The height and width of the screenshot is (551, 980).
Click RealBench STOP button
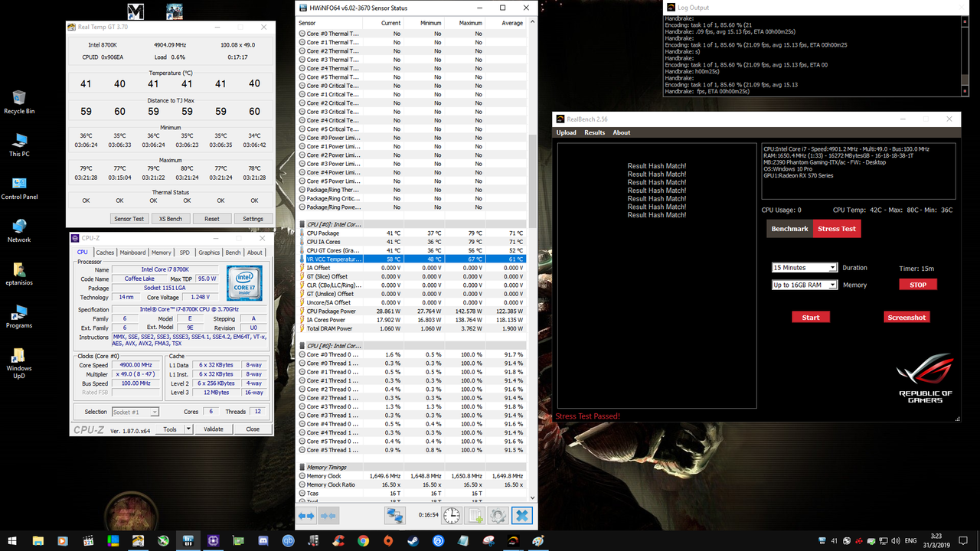pyautogui.click(x=918, y=285)
